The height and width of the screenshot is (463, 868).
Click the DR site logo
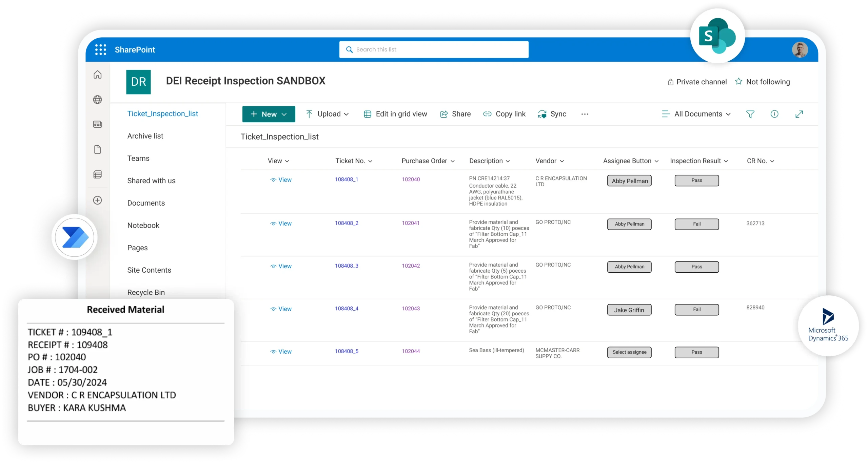point(138,82)
